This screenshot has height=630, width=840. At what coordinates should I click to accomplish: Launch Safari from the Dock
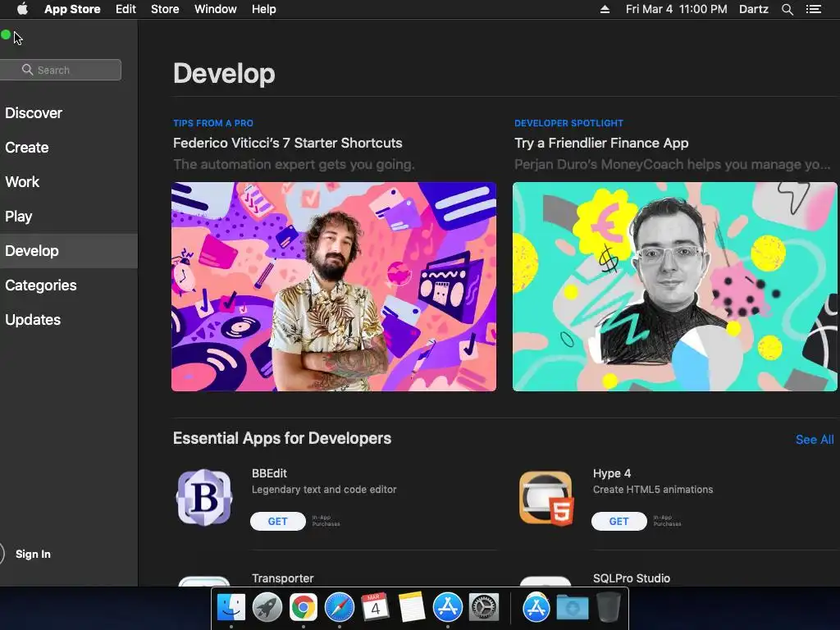point(340,608)
